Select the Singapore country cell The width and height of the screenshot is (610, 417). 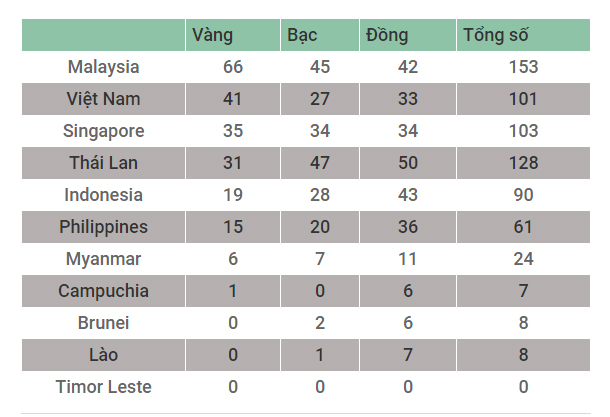tap(103, 131)
